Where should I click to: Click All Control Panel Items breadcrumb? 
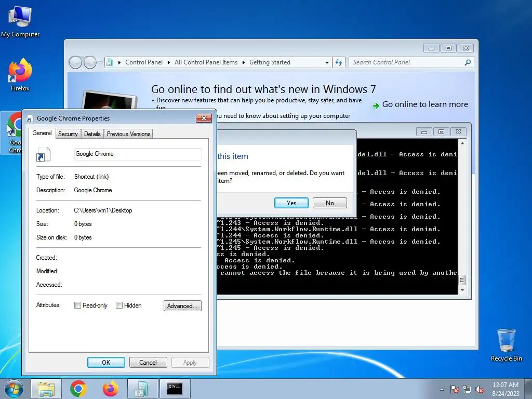click(x=206, y=62)
